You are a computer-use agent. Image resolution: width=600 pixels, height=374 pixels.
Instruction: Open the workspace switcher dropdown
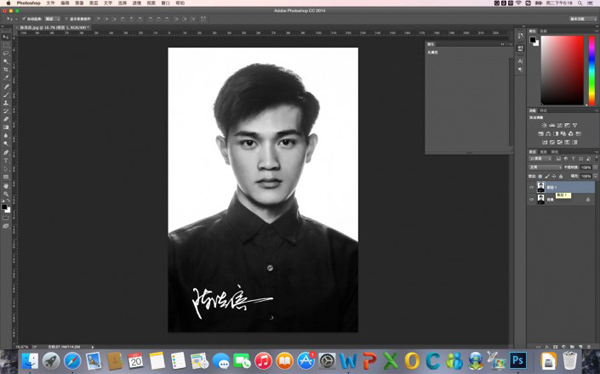pos(583,19)
